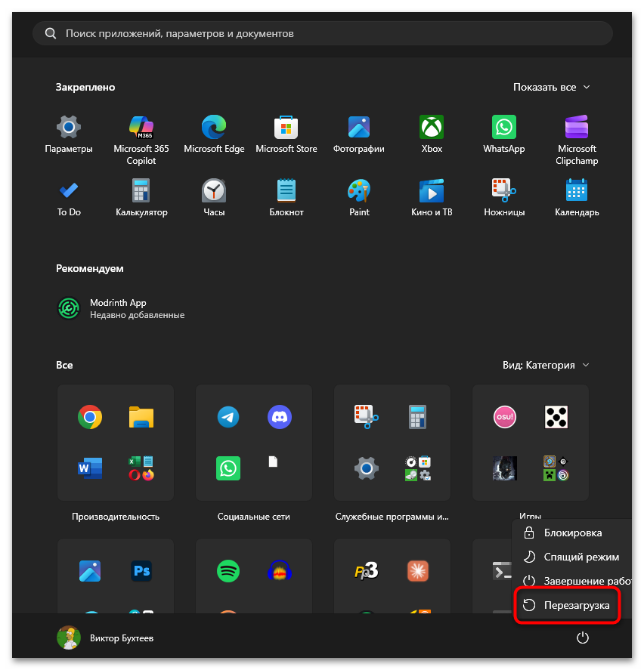Open the pinned WhatsApp app

pos(503,134)
